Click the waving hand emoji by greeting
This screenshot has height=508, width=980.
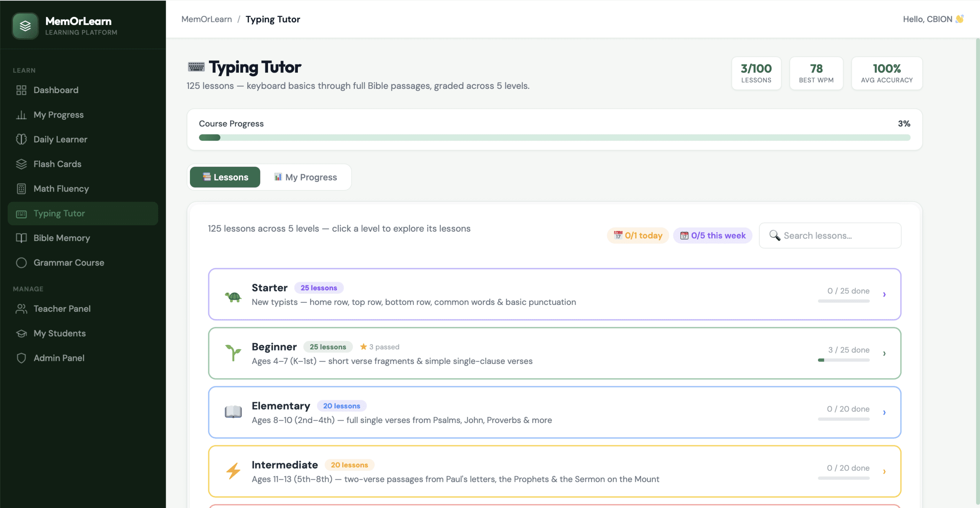(959, 19)
